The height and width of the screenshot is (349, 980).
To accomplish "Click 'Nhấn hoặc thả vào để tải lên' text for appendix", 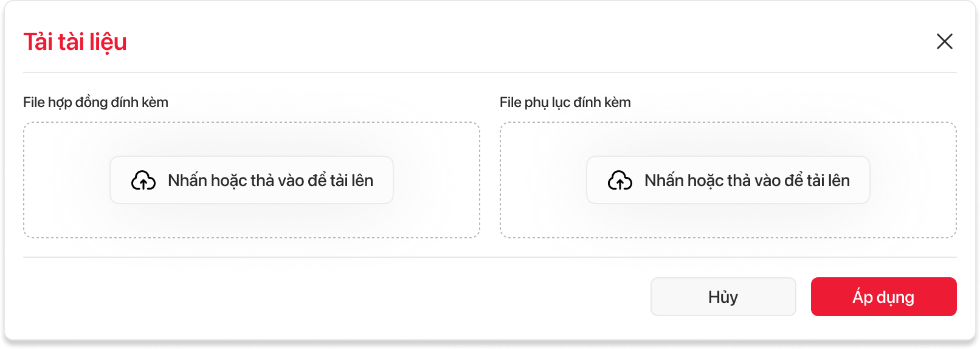I will (x=747, y=181).
